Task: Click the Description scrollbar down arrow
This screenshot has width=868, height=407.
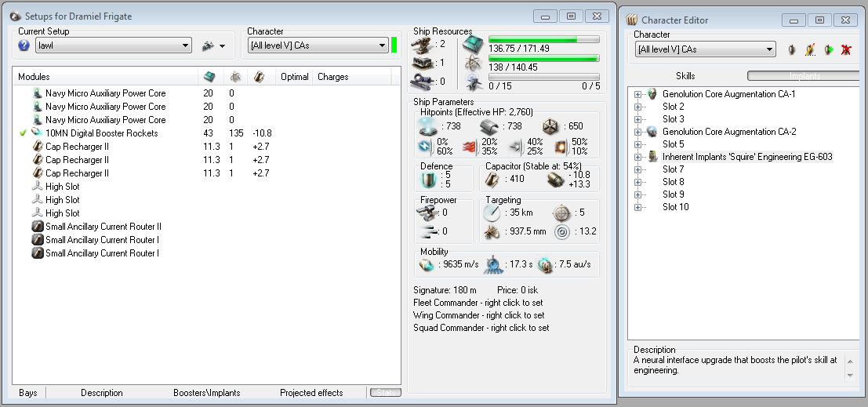Action: click(851, 376)
